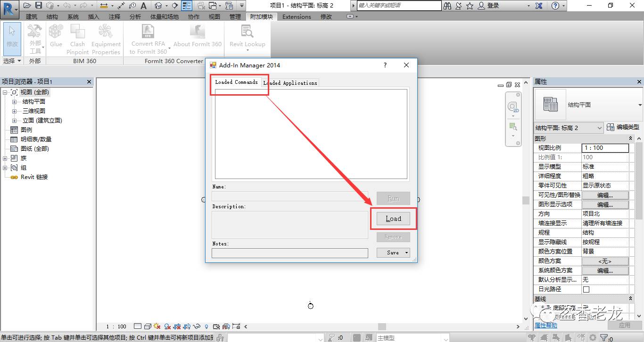Click the Open folder icon
The width and height of the screenshot is (644, 342).
tap(26, 6)
